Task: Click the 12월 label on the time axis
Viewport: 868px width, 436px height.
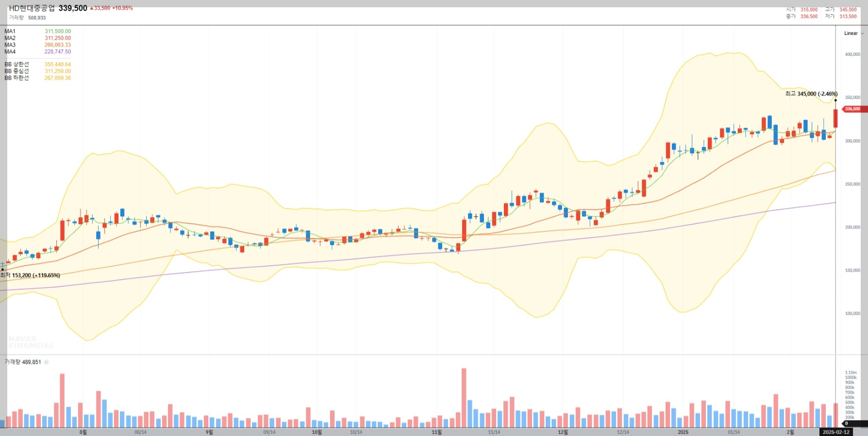Action: point(563,432)
